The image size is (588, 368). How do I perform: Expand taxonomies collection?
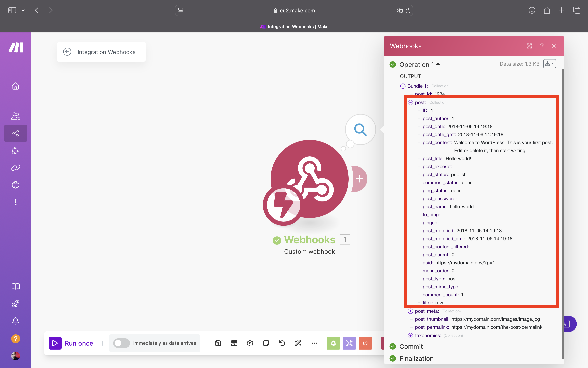coord(411,335)
